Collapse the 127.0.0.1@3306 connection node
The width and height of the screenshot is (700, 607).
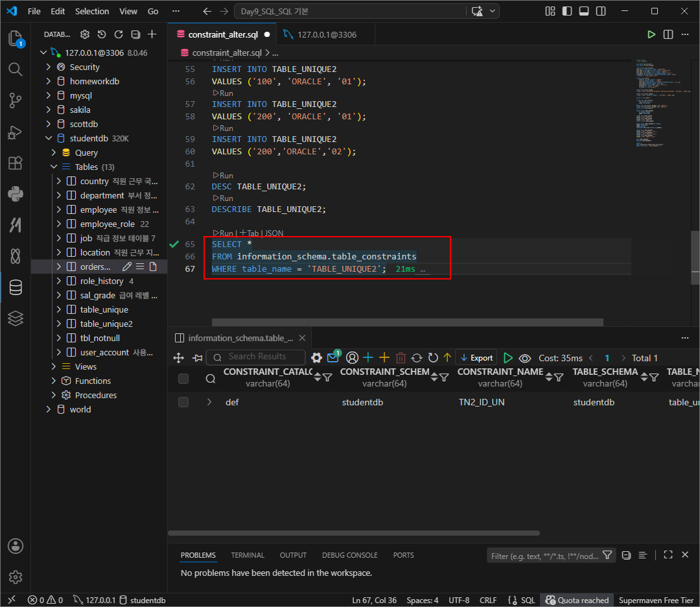click(43, 53)
